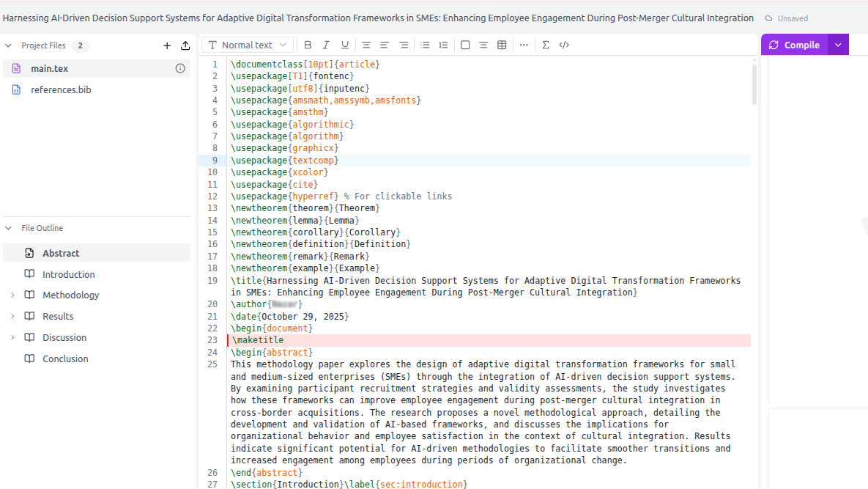Click the centered-lines icon before the table icon
The image size is (868, 489).
483,45
